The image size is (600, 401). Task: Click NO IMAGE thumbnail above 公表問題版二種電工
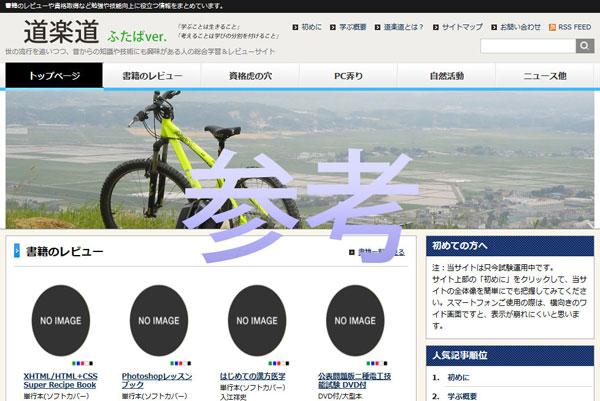click(355, 321)
